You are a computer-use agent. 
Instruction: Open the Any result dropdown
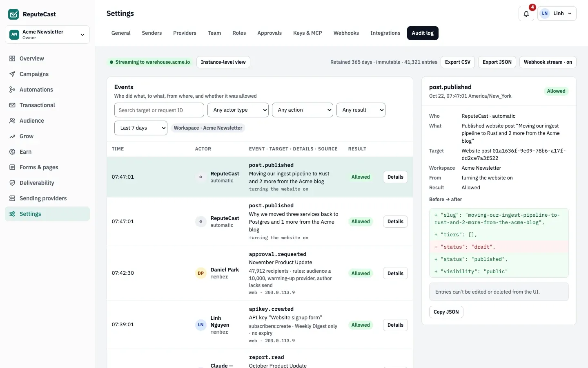pyautogui.click(x=361, y=110)
